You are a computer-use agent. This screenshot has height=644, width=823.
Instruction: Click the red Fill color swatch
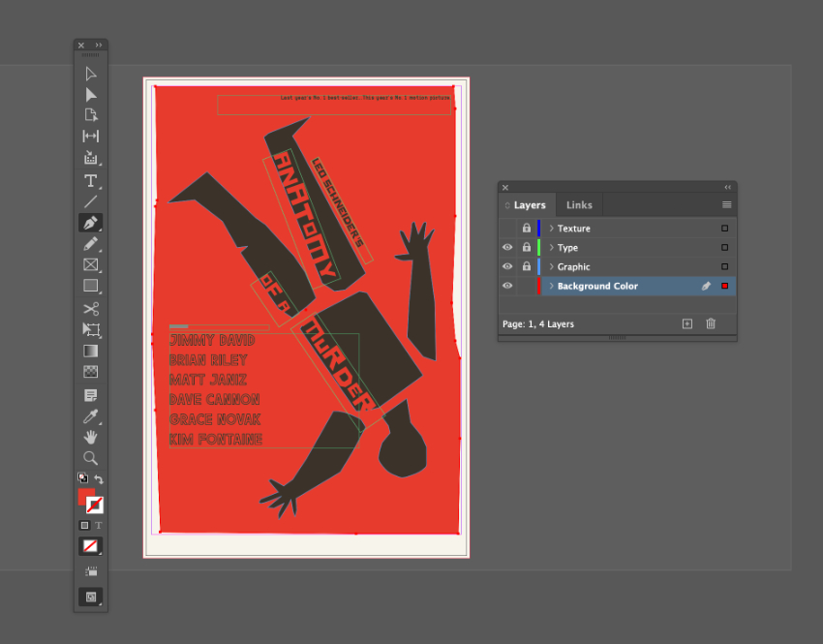click(85, 496)
